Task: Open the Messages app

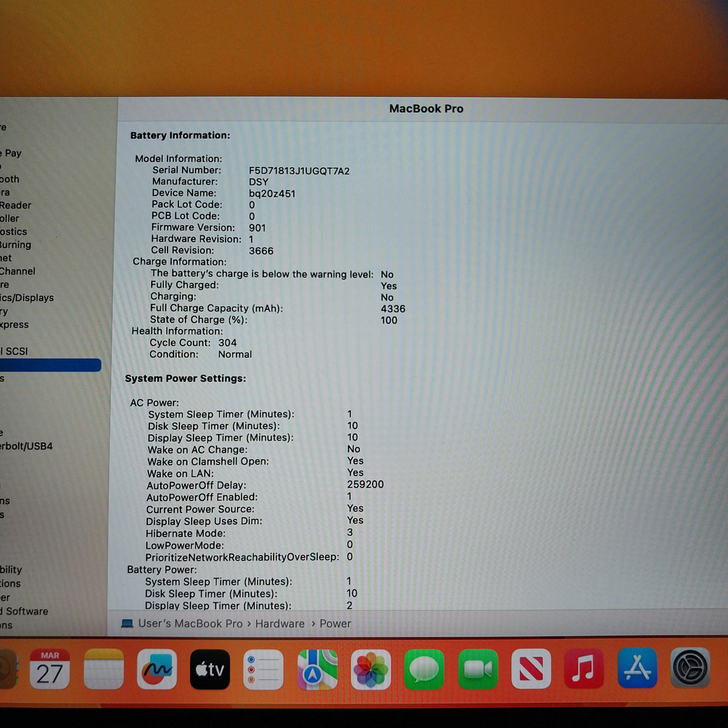Action: coord(424,669)
